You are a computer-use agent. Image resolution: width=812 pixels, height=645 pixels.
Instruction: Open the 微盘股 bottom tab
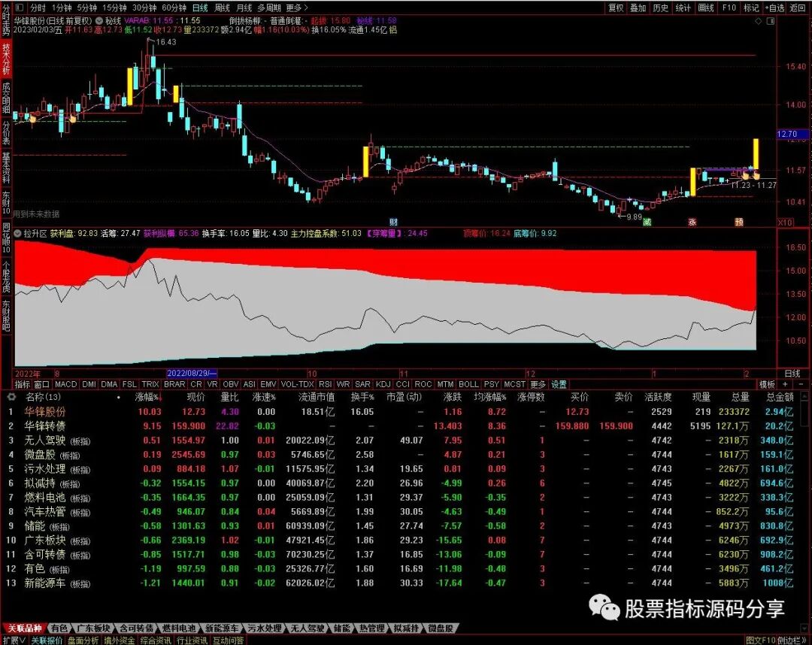tap(441, 628)
